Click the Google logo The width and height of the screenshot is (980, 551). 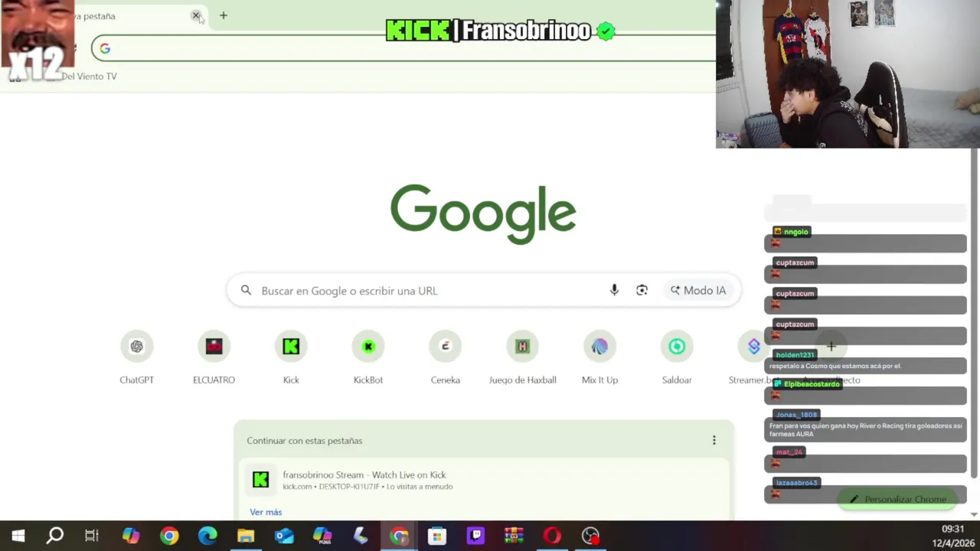(483, 214)
